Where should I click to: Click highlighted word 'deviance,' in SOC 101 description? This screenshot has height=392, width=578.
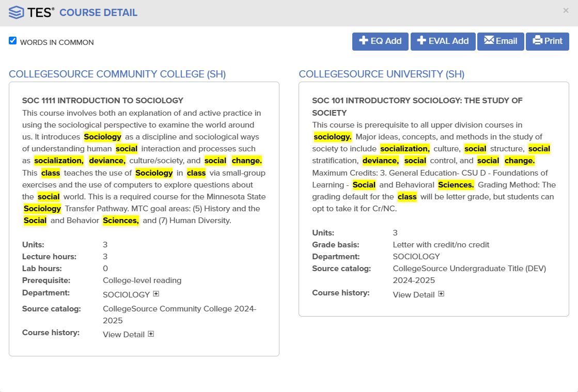[x=380, y=161]
